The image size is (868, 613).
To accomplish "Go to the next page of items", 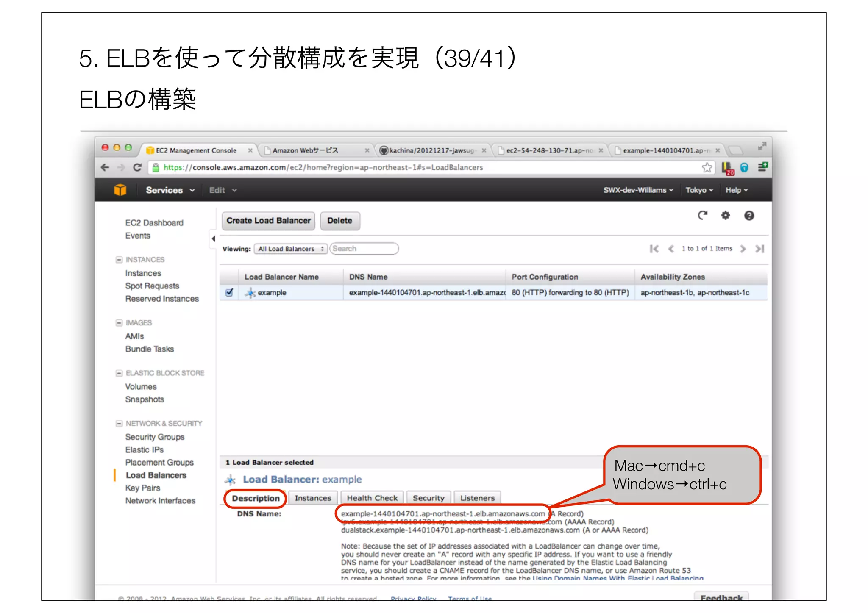I will (743, 249).
